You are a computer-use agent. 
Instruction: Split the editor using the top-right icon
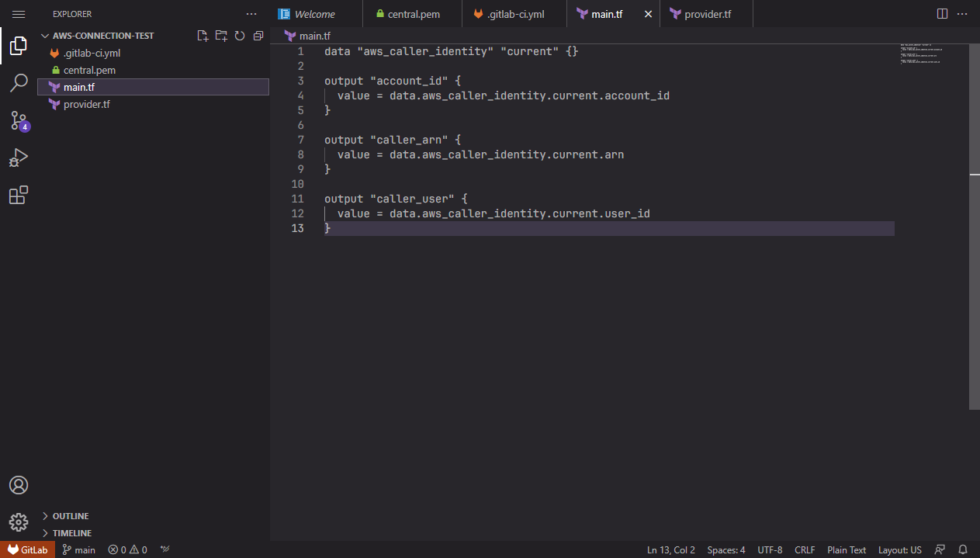[x=942, y=13]
